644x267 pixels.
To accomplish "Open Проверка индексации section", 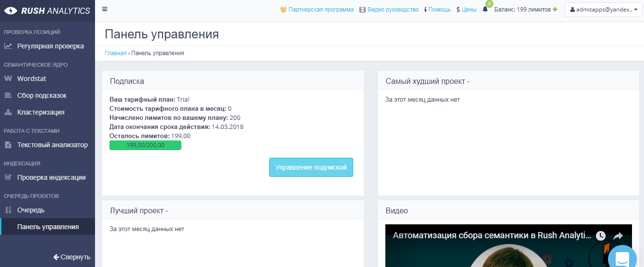I will [x=48, y=177].
